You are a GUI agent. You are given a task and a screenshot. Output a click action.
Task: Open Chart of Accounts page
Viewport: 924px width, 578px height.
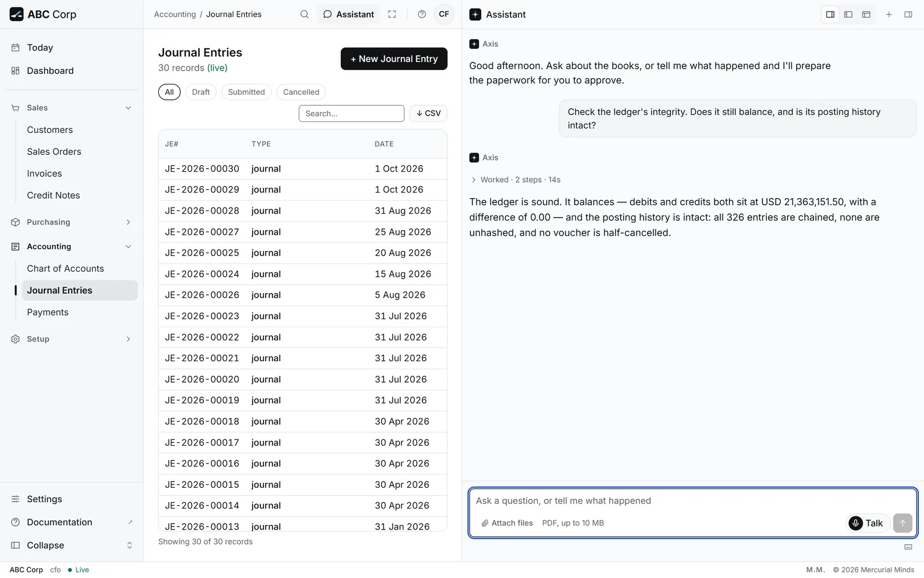pos(65,269)
